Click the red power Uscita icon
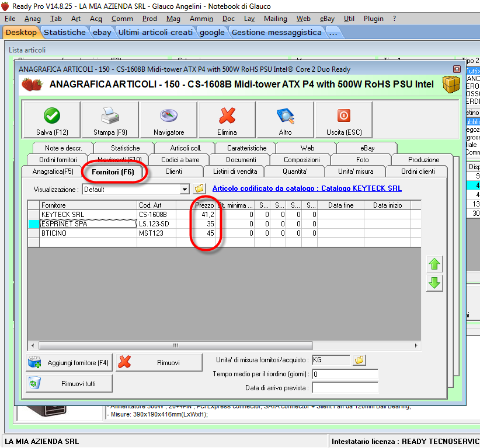The width and height of the screenshot is (480, 448). click(344, 116)
